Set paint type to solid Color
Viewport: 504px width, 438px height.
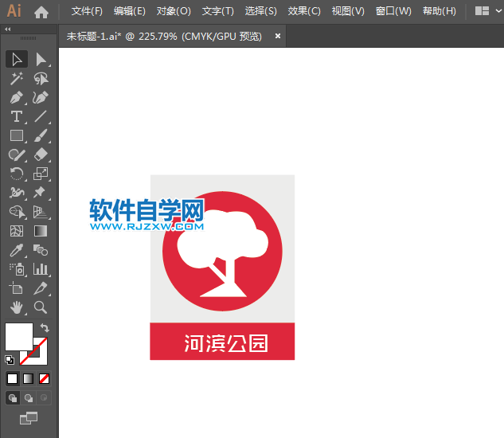click(x=12, y=379)
